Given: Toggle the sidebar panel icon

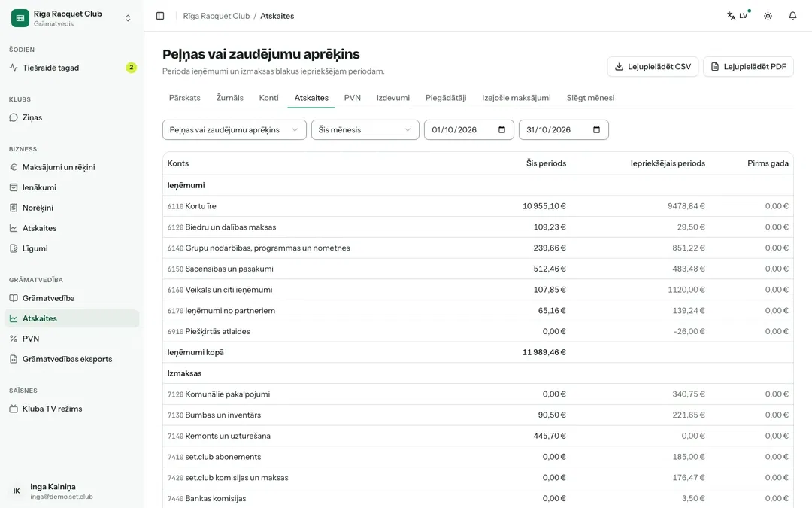Looking at the screenshot, I should [160, 16].
